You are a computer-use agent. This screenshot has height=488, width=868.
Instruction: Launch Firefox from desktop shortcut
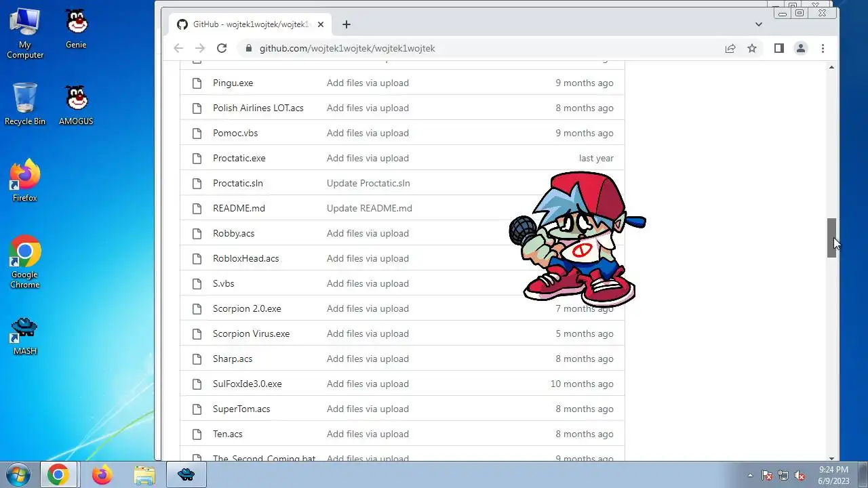tap(25, 181)
